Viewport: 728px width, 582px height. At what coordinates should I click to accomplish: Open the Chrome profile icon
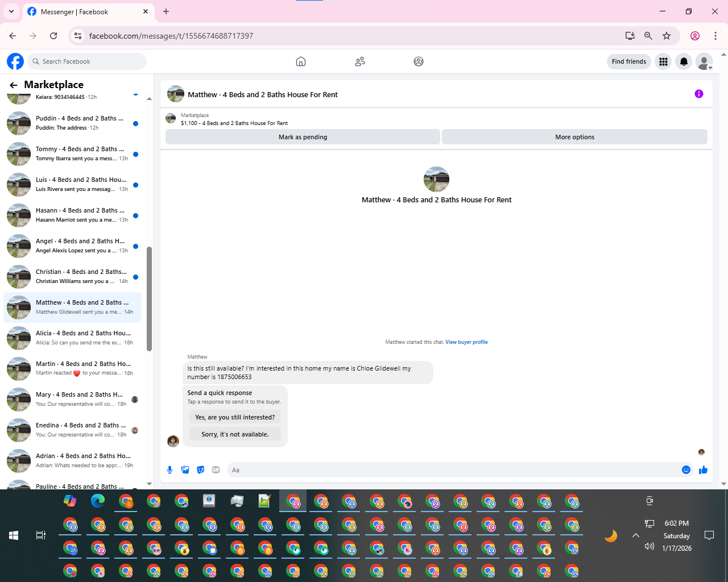pyautogui.click(x=695, y=36)
